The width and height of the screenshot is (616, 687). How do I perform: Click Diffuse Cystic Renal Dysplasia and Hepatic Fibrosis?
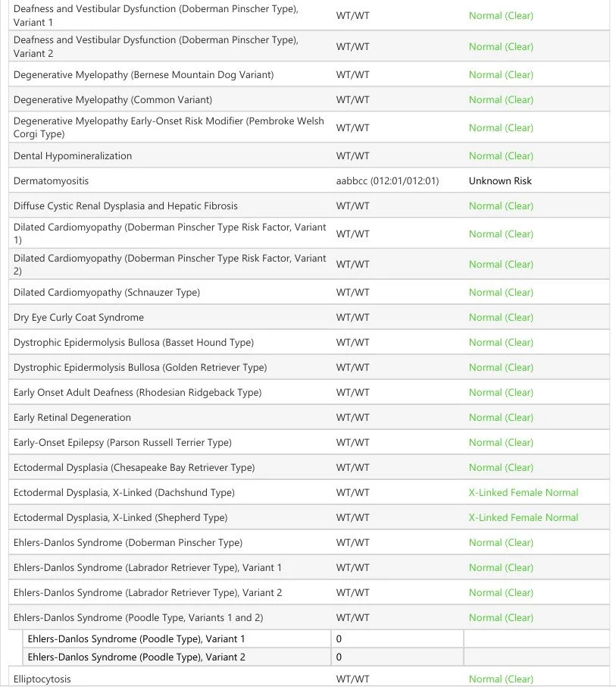pos(126,206)
